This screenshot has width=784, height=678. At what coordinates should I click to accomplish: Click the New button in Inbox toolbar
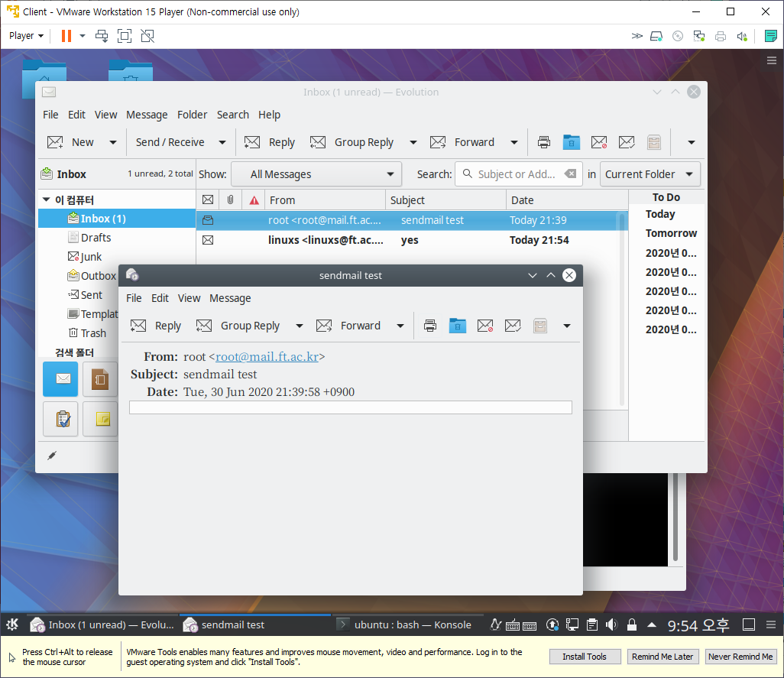(x=70, y=142)
